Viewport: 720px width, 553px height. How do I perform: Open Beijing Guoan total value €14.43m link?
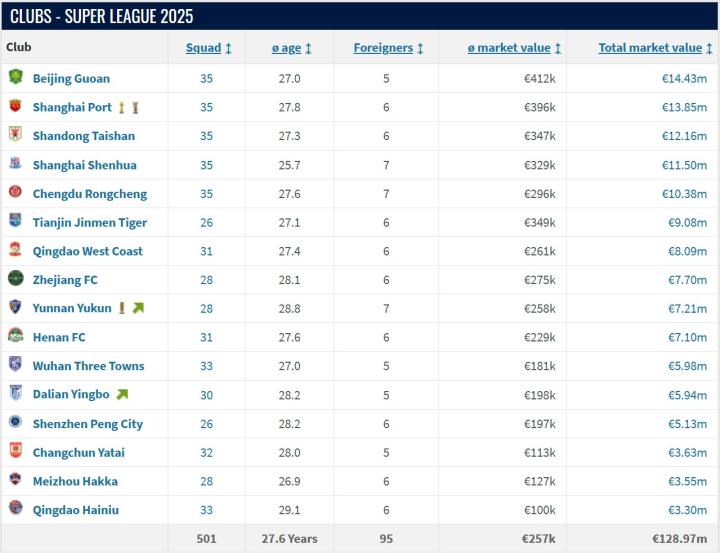coord(684,79)
